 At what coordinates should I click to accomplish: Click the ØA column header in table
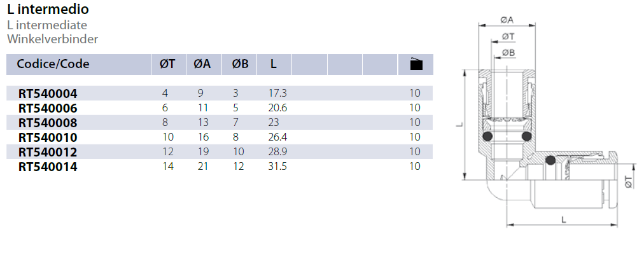202,64
